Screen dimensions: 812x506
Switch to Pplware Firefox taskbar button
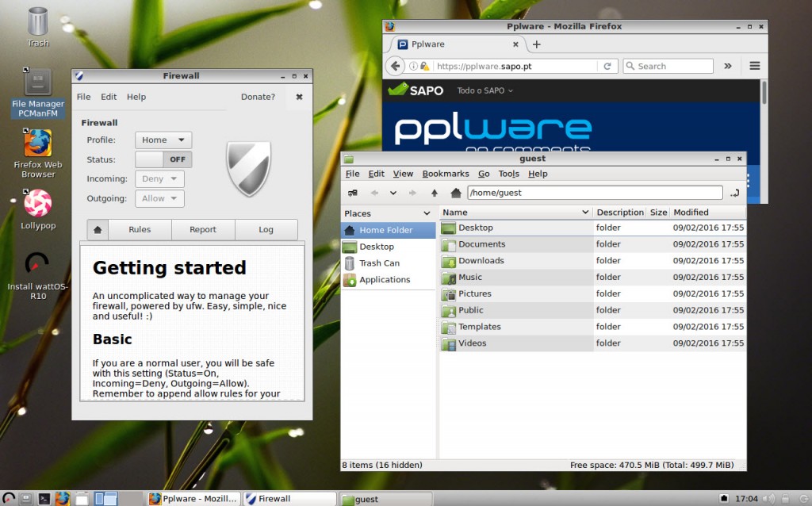click(x=193, y=499)
